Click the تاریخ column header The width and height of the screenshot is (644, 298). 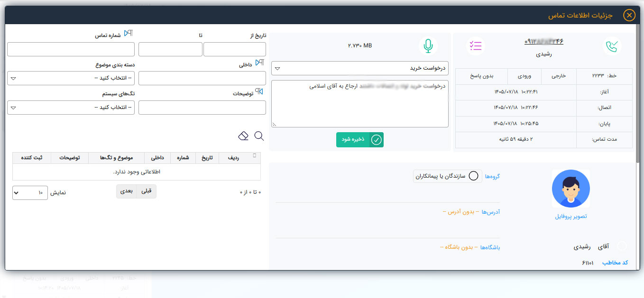[208, 158]
